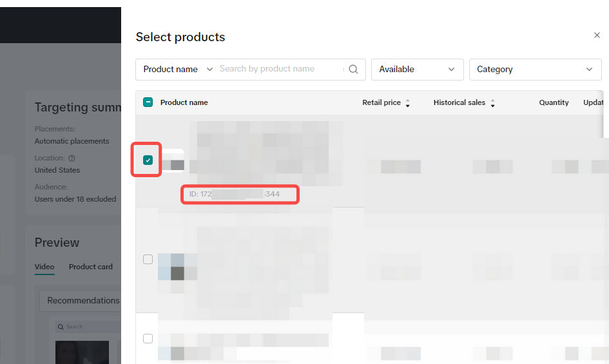Uncheck the first product checkbox
The image size is (609, 364).
point(148,160)
